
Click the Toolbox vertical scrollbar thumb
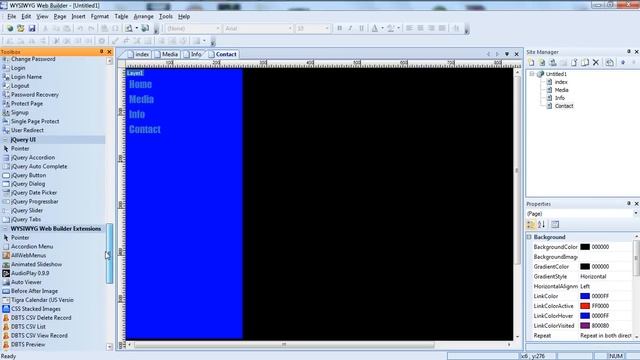coord(109,253)
